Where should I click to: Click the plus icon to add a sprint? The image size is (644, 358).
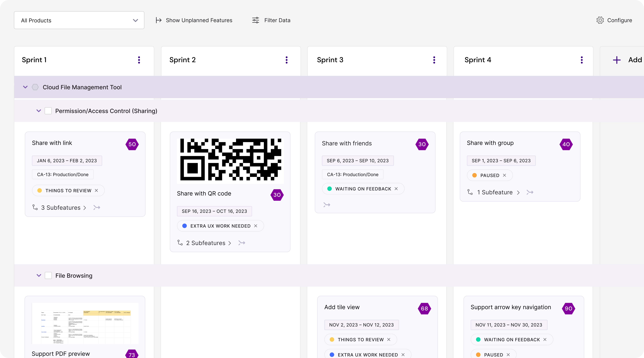[x=617, y=60]
